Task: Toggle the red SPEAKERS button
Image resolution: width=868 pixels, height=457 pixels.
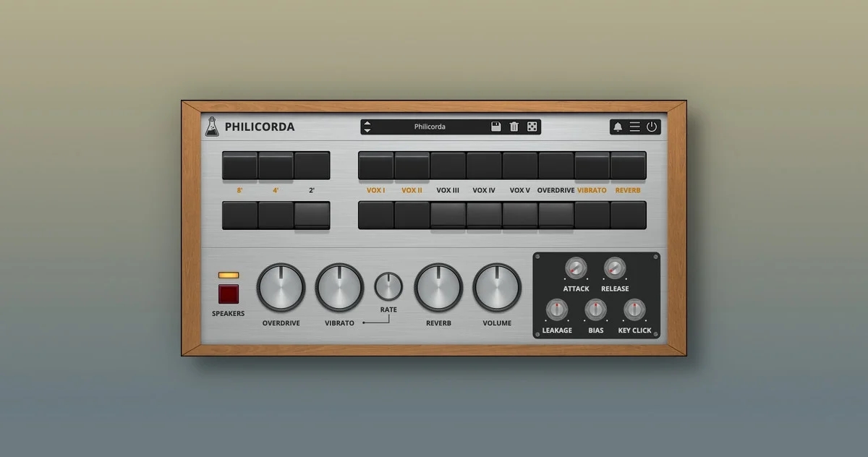Action: tap(229, 294)
